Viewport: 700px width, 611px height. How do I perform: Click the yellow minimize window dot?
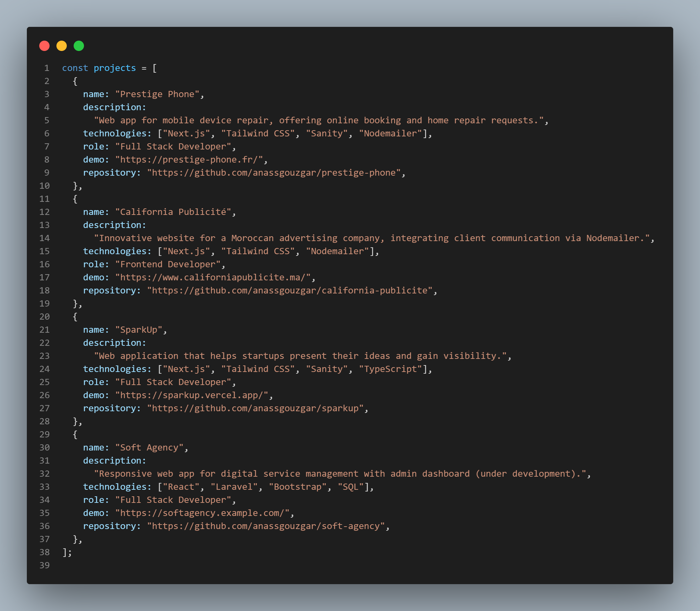pyautogui.click(x=62, y=46)
